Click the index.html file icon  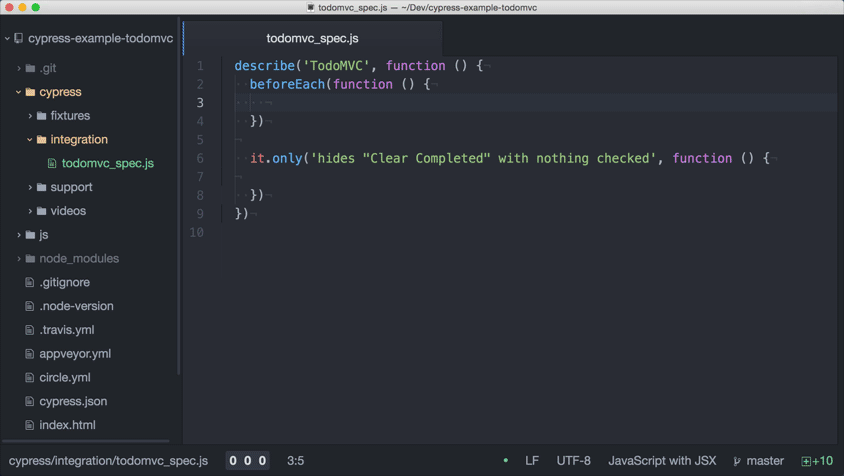(30, 425)
